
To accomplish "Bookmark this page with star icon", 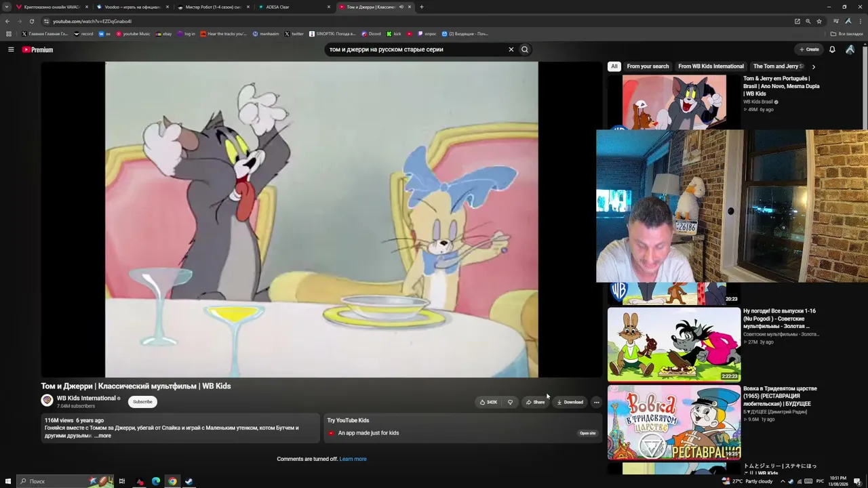I will pyautogui.click(x=818, y=21).
